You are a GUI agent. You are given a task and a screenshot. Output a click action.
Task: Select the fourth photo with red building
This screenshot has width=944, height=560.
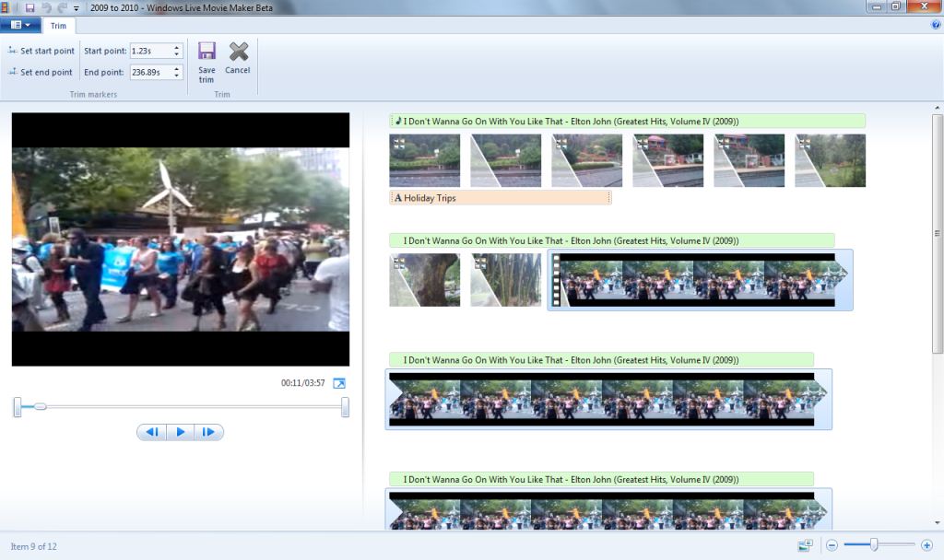pos(668,160)
